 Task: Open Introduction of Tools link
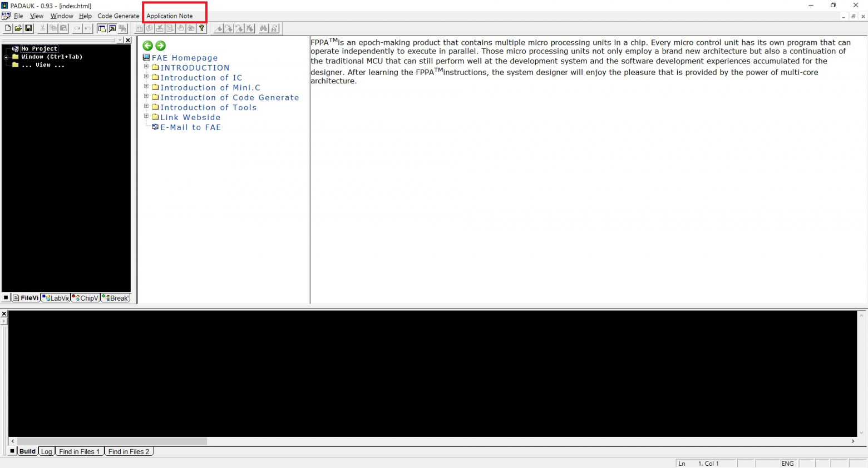(x=209, y=108)
